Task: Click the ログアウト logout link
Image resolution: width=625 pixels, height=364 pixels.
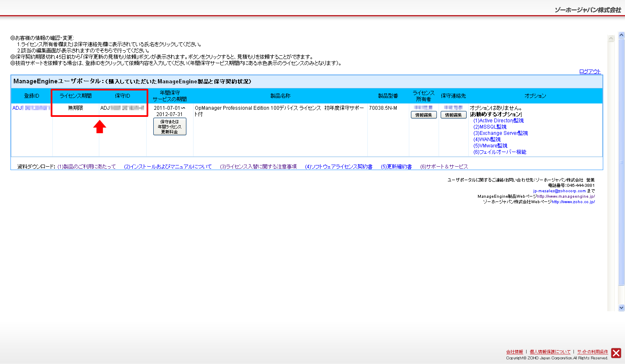Action: pyautogui.click(x=590, y=72)
